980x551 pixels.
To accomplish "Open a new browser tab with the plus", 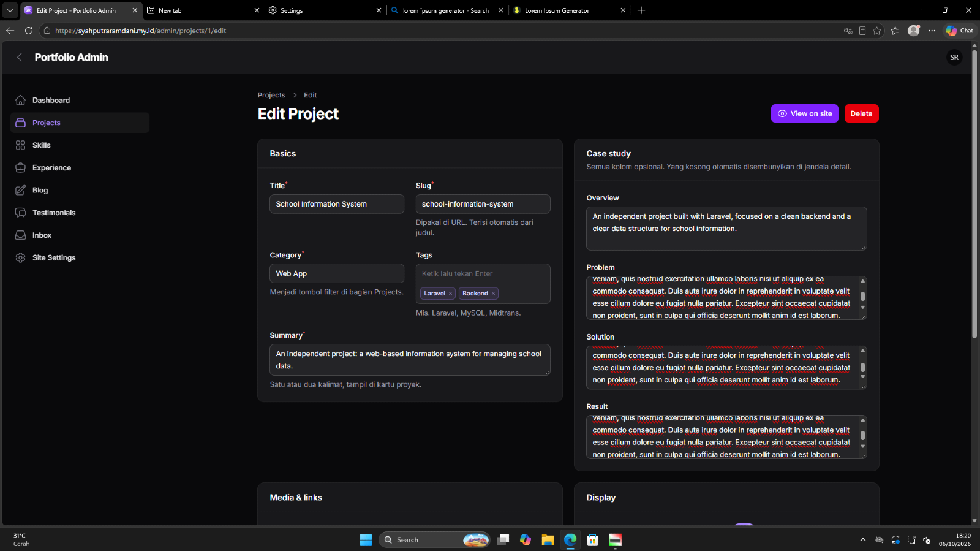I will 641,10.
